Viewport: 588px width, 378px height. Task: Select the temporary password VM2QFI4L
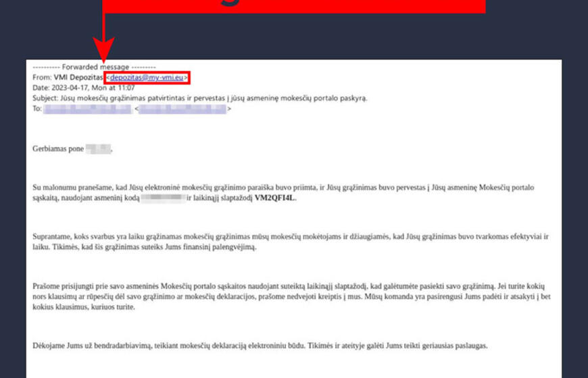(x=276, y=198)
